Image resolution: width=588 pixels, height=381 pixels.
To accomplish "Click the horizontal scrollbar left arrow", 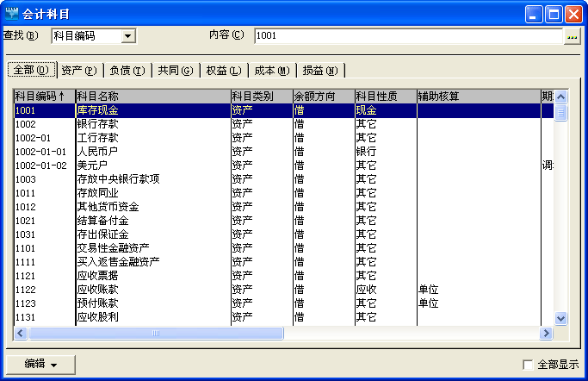I will coord(20,333).
